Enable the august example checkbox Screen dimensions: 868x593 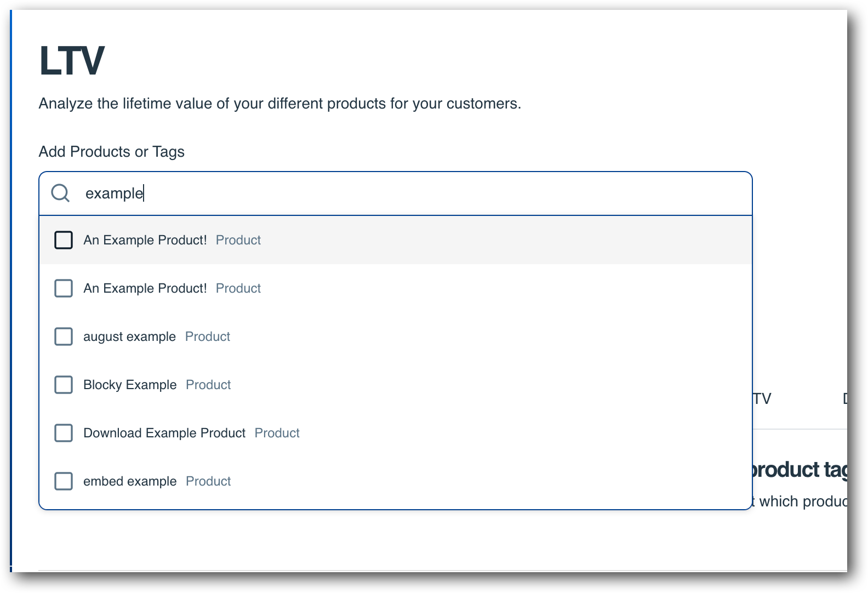point(64,337)
